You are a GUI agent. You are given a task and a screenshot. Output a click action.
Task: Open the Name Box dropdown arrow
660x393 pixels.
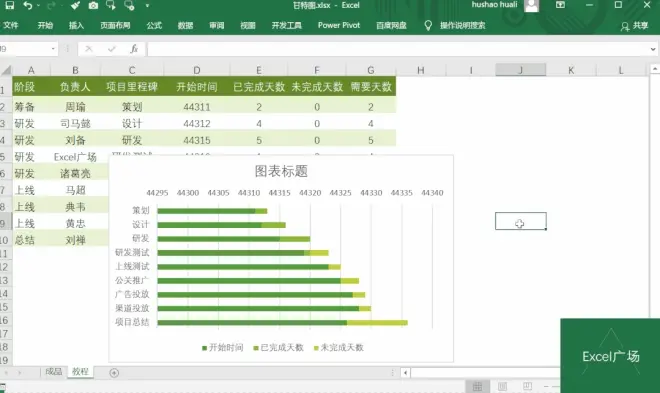click(53, 49)
